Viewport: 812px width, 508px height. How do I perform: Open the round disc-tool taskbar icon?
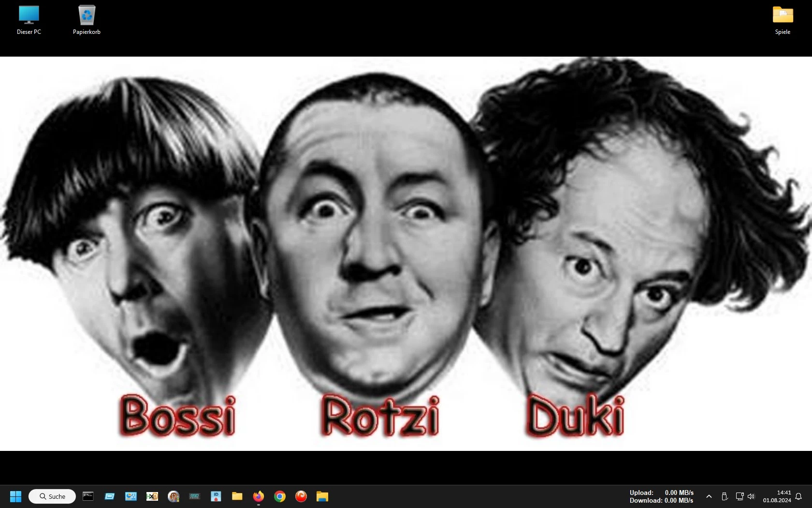[174, 496]
